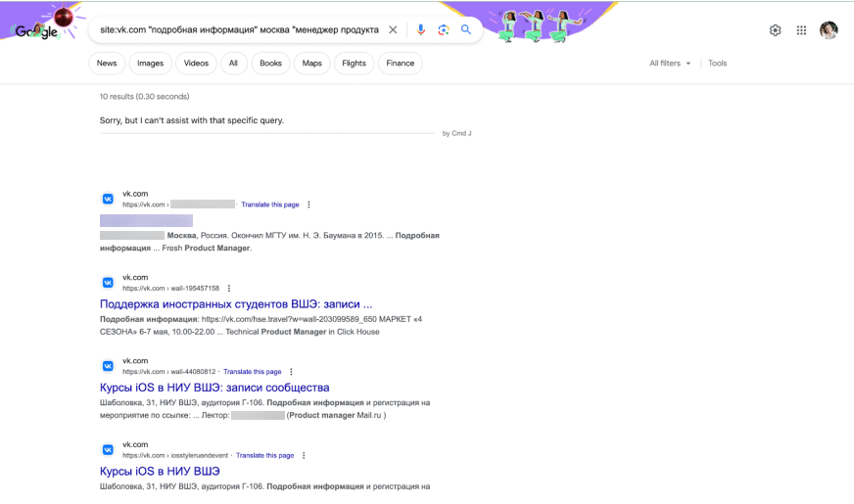The height and width of the screenshot is (504, 854).
Task: Click the 'by Cmd J' label
Action: tap(456, 133)
